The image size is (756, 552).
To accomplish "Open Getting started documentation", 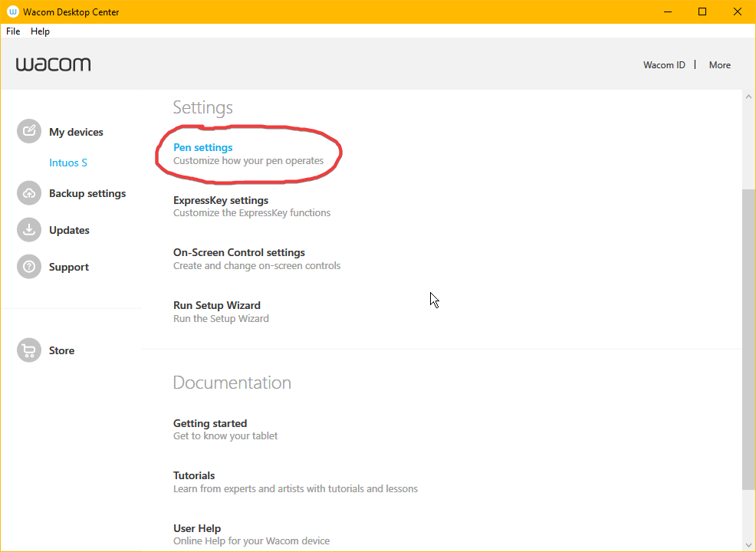I will (210, 423).
